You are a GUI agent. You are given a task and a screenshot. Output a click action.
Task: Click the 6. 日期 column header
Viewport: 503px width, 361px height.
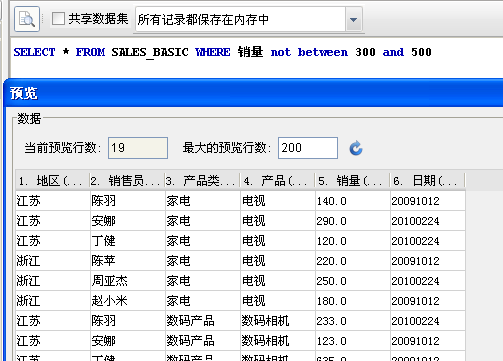(x=427, y=181)
